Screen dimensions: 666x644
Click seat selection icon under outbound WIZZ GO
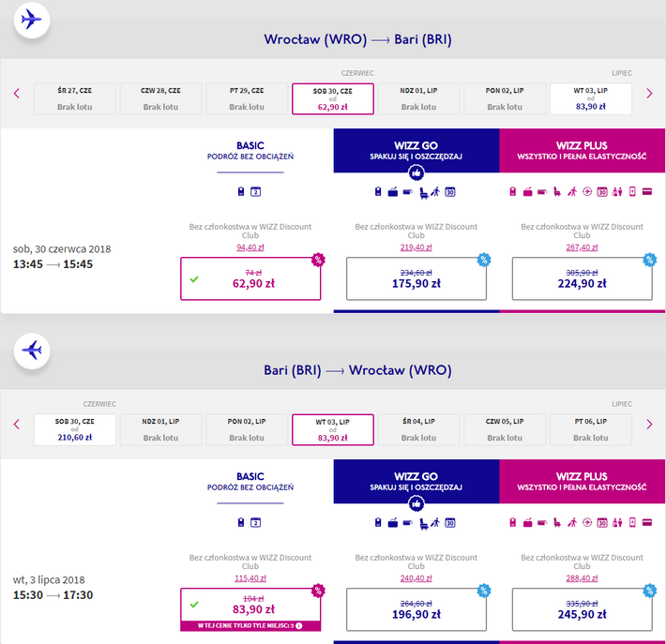pyautogui.click(x=423, y=193)
